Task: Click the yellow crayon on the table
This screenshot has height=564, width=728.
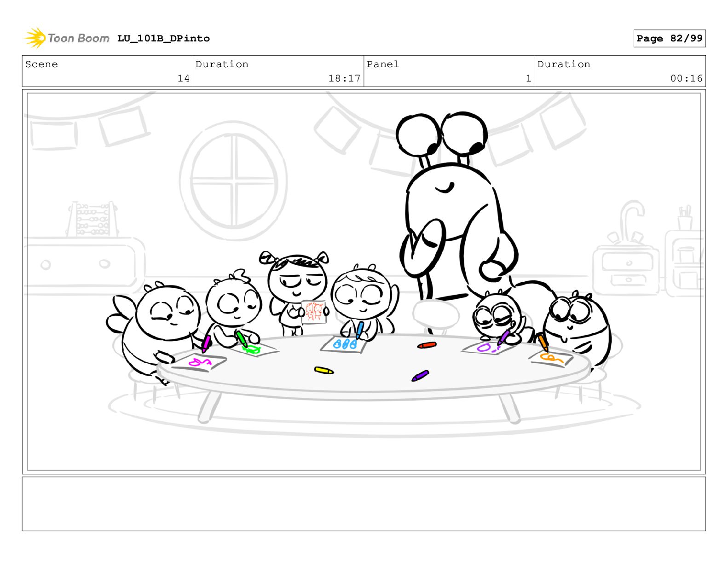Action: coord(324,370)
